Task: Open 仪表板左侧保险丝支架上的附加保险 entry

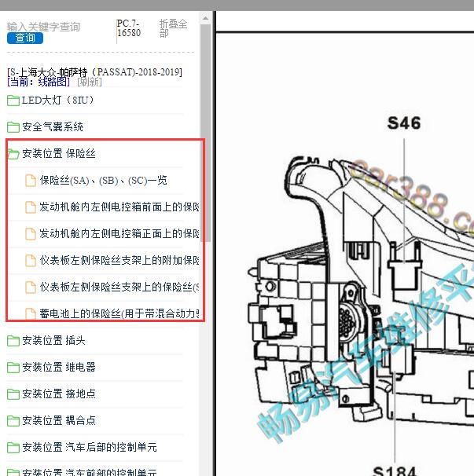Action: pos(119,261)
